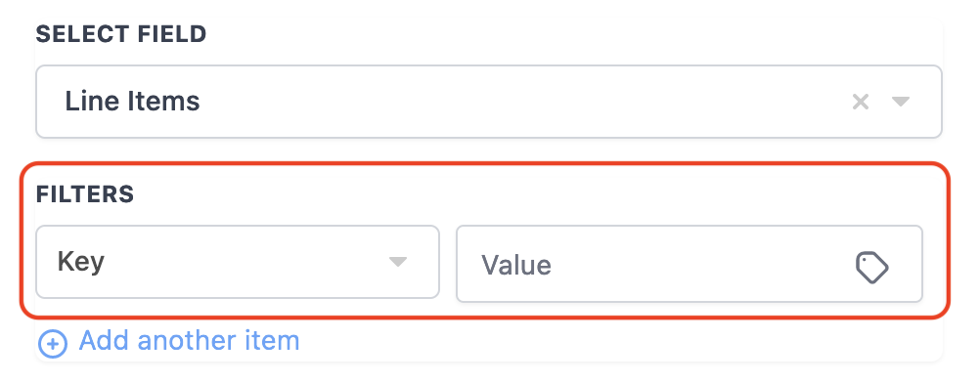Click blank area inside Value box
The width and height of the screenshot is (980, 383).
click(700, 266)
